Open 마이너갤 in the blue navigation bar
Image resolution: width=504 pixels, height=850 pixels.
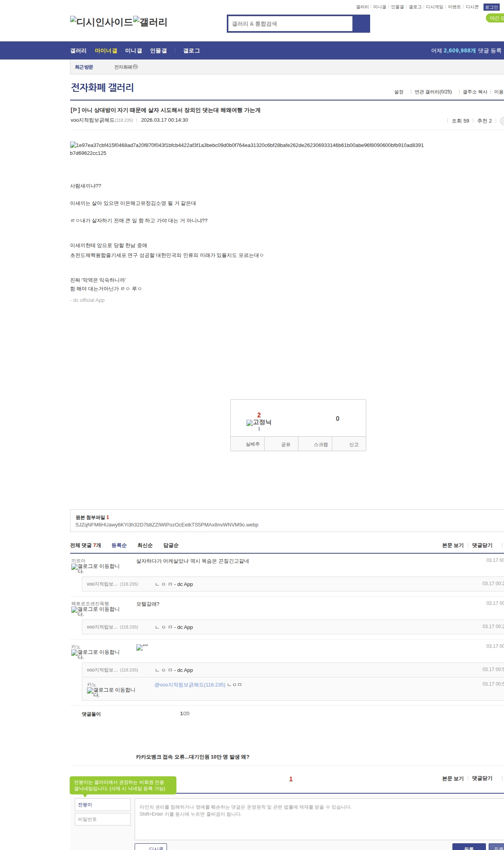point(106,51)
